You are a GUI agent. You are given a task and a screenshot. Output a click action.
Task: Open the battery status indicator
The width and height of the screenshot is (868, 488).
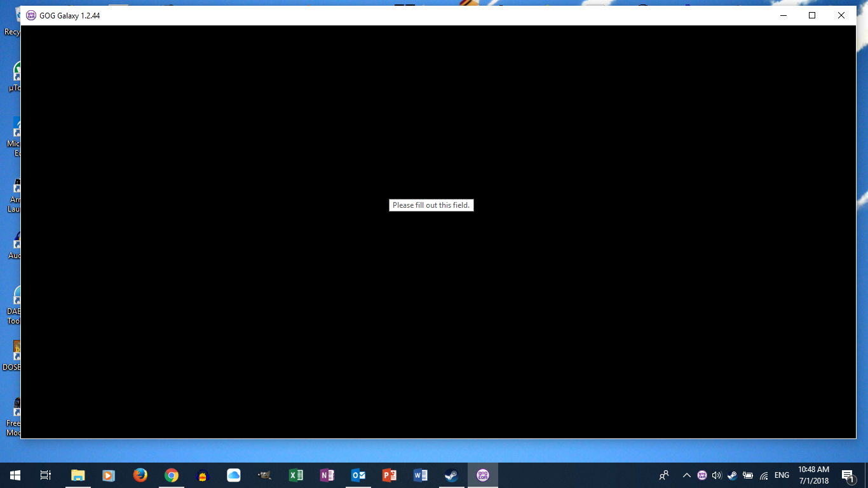pyautogui.click(x=748, y=475)
